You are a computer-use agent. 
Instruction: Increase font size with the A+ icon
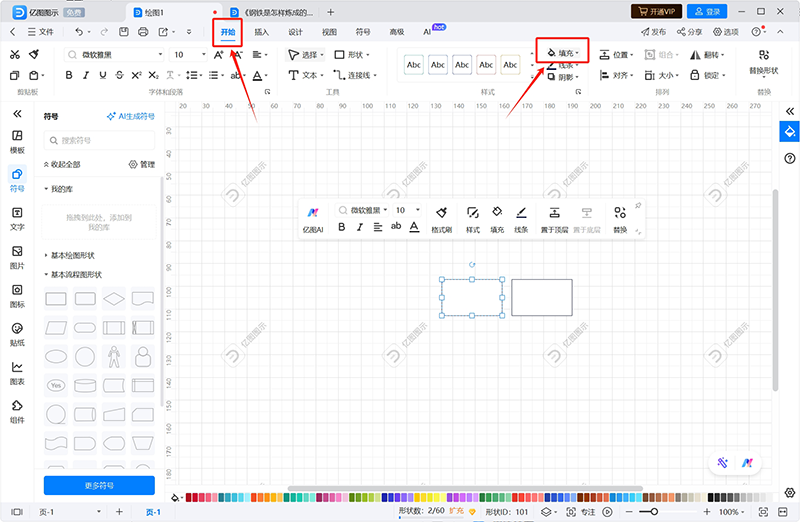[218, 55]
